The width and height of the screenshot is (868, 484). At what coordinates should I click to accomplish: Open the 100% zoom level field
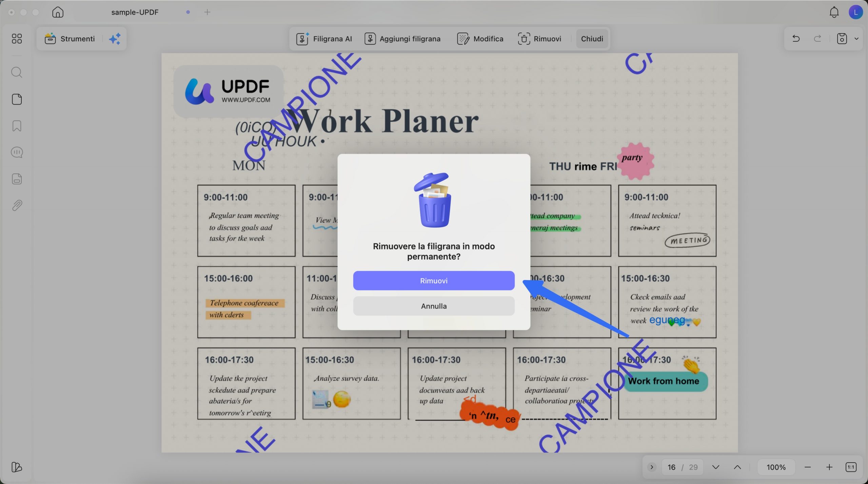(776, 467)
